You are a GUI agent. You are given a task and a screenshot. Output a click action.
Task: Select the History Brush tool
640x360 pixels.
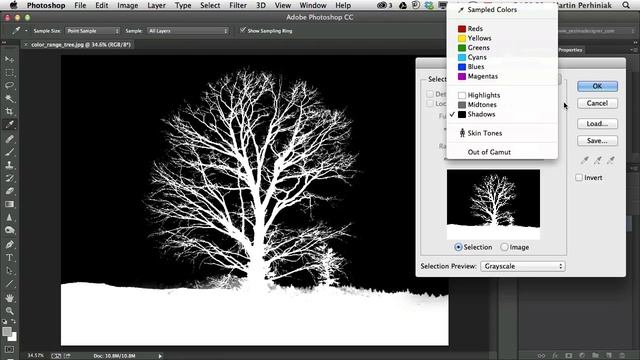(9, 178)
